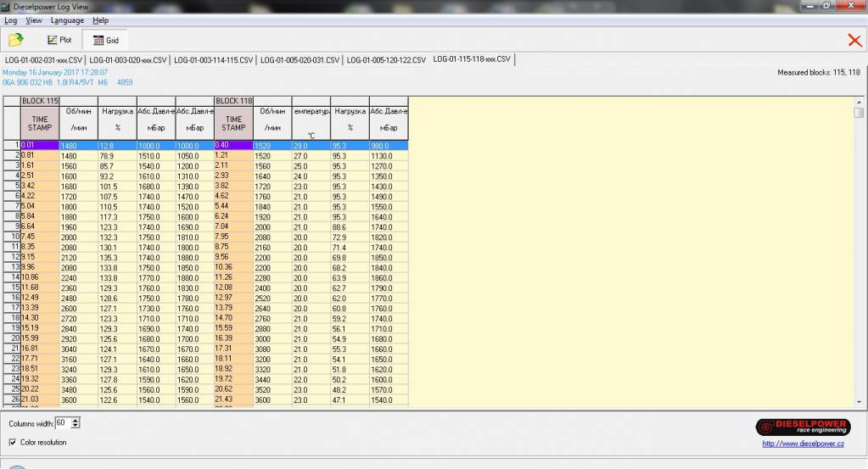This screenshot has width=868, height=469.
Task: Select the LOG-01-005-120-122.CSV tab
Action: pyautogui.click(x=385, y=60)
